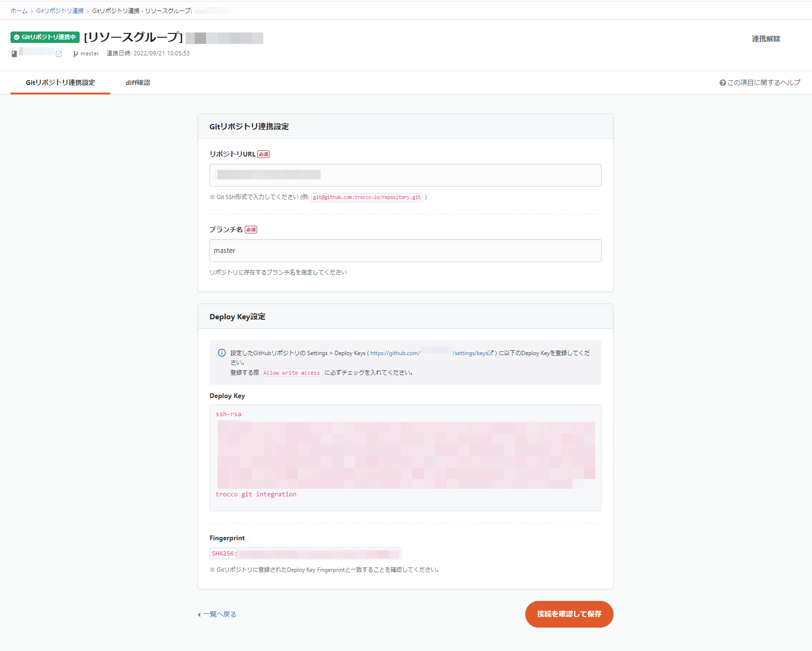Viewport: 812px width, 651px height.
Task: Click the master branch icon
Action: pos(75,54)
